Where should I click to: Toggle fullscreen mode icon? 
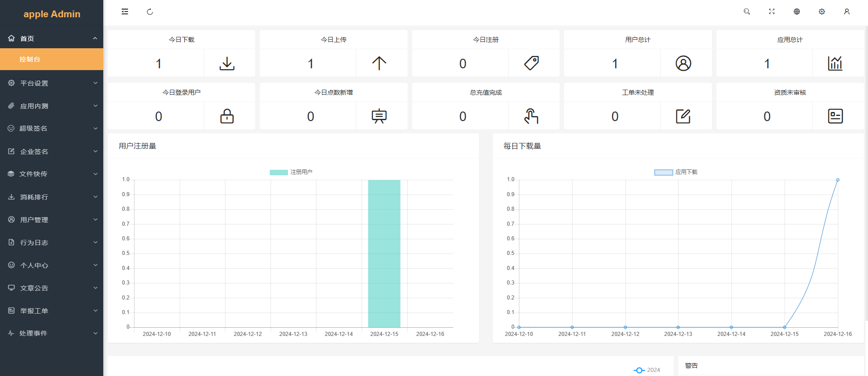772,12
